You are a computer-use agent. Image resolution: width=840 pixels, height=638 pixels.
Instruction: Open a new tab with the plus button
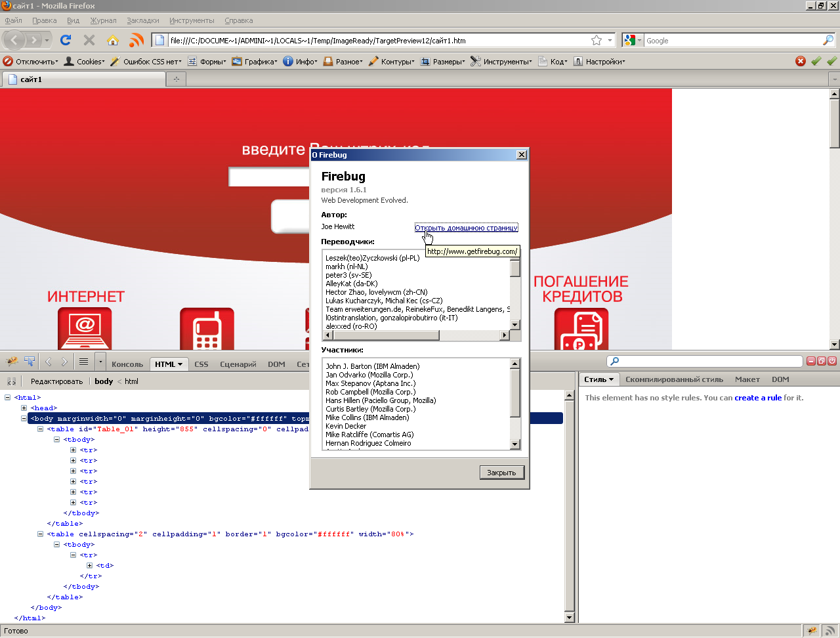point(176,79)
